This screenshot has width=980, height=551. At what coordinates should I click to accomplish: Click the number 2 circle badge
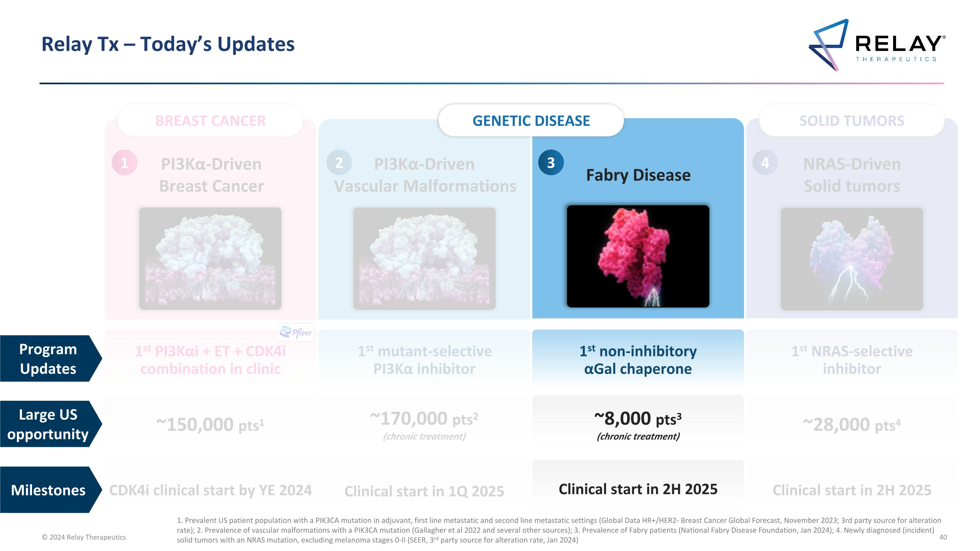pos(338,163)
